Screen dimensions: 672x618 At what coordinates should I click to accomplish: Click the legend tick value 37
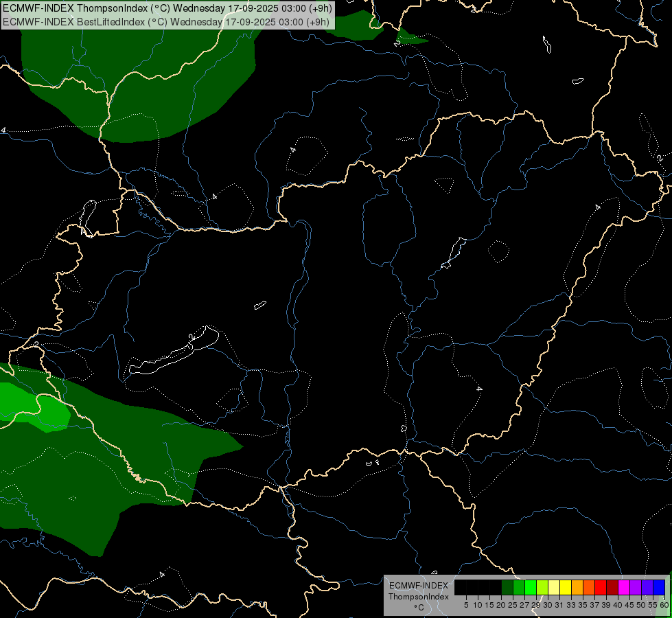[594, 605]
